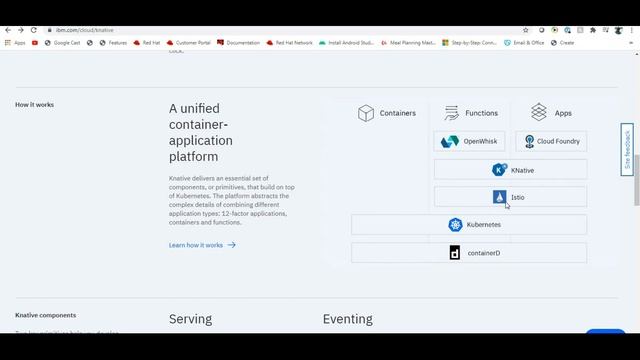
Task: Open the Chrome three-dot menu
Action: coord(632,30)
